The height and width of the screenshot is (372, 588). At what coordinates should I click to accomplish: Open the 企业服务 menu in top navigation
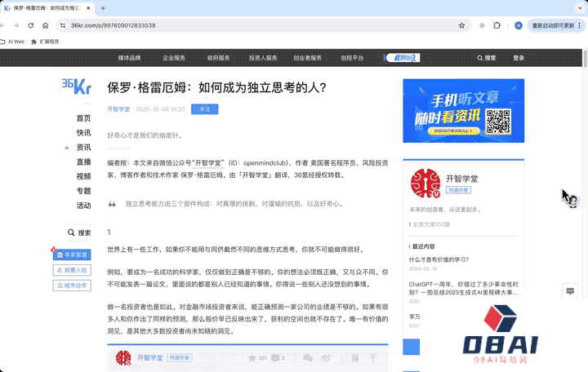click(174, 58)
